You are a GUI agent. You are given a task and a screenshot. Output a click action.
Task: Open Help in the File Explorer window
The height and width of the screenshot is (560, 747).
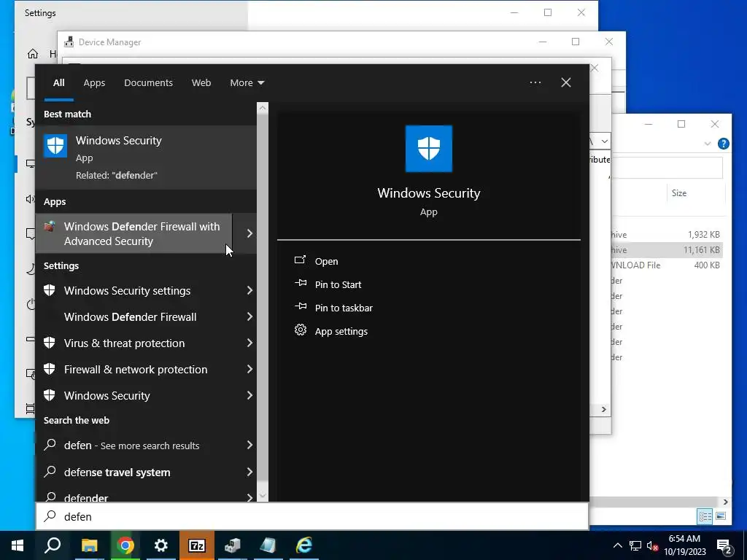723,144
